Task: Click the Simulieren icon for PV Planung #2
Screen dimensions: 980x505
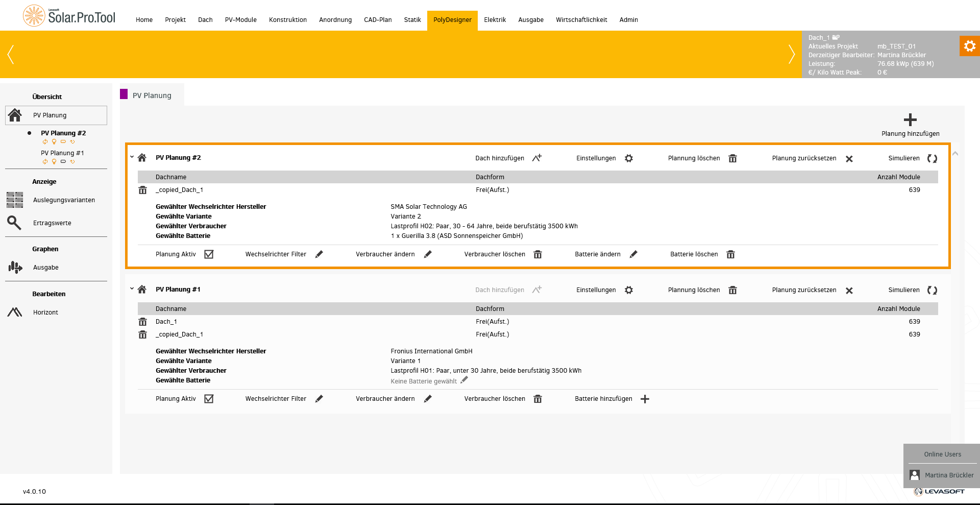Action: (932, 159)
